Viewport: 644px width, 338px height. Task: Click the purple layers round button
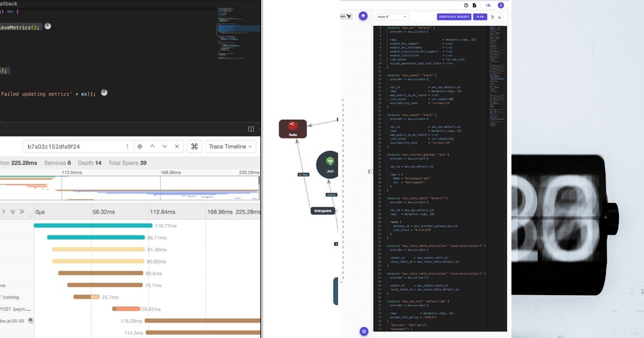(x=363, y=16)
